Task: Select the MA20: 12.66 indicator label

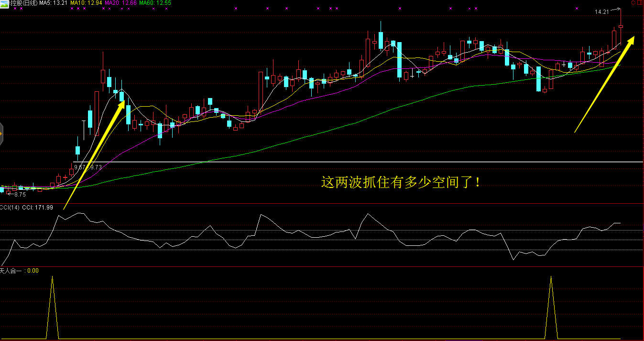Action: point(120,3)
